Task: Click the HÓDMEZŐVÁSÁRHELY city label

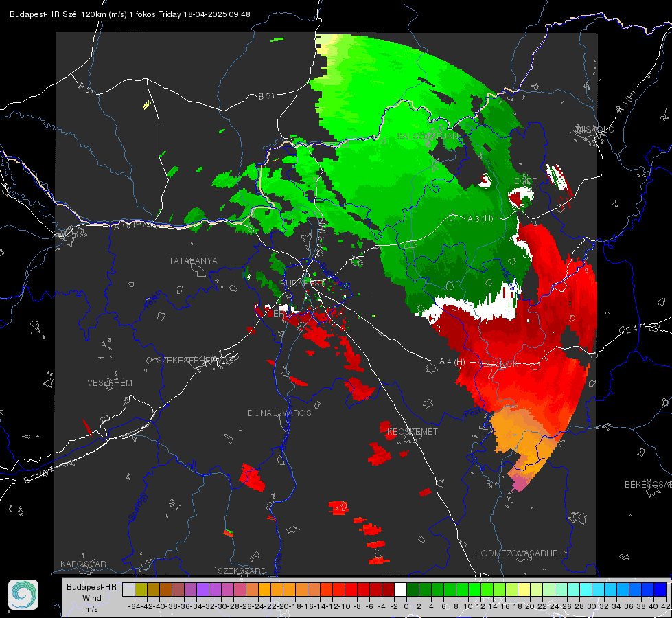Action: tap(521, 553)
